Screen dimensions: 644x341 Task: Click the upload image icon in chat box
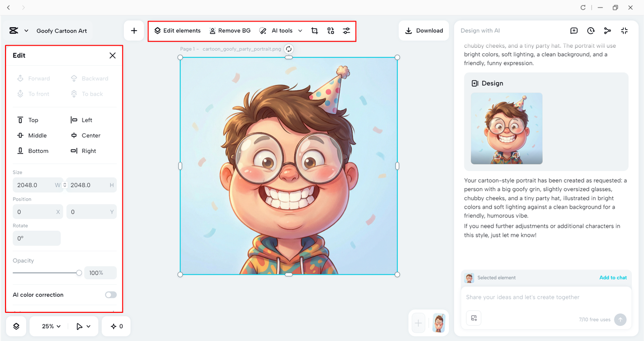click(x=473, y=317)
